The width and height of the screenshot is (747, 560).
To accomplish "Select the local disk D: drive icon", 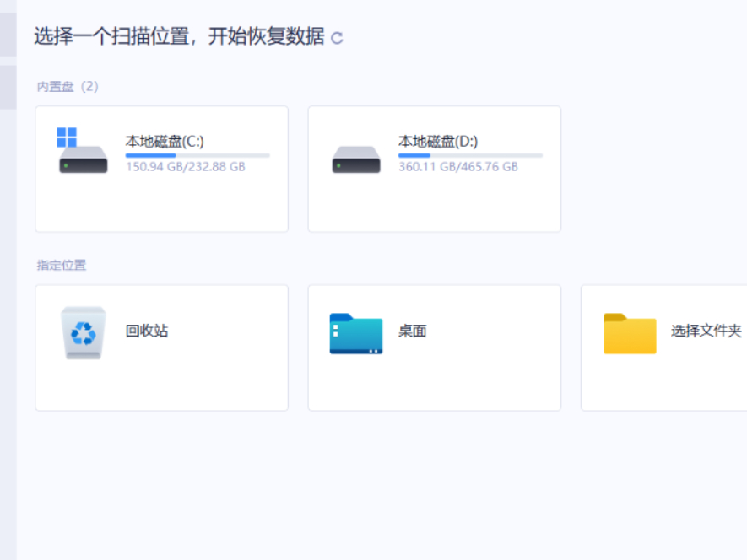I will 356,159.
